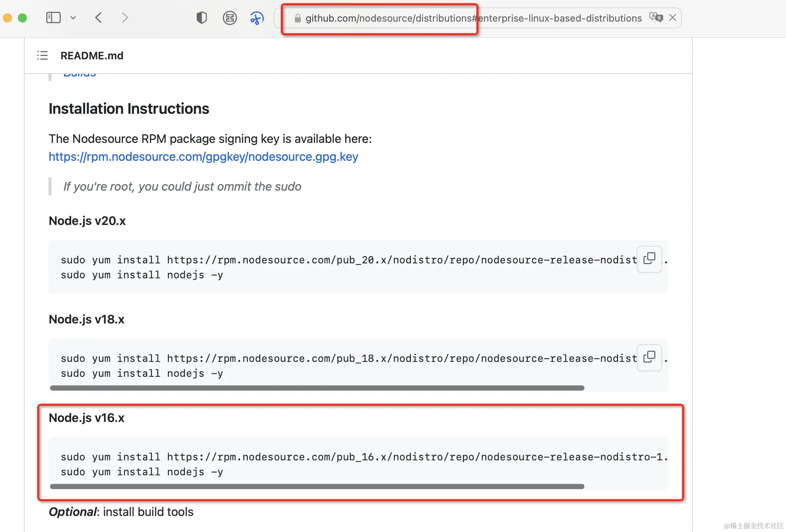The image size is (786, 532).
Task: Click the Node.js v20.x heading
Action: pos(87,220)
